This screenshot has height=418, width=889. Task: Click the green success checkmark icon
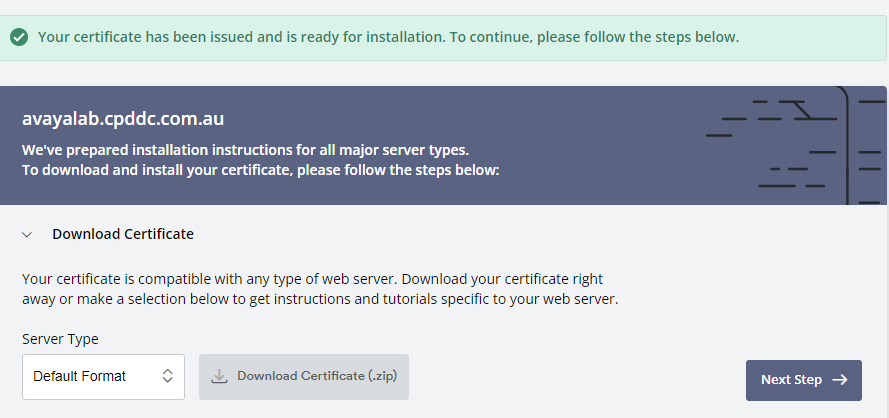pos(19,38)
